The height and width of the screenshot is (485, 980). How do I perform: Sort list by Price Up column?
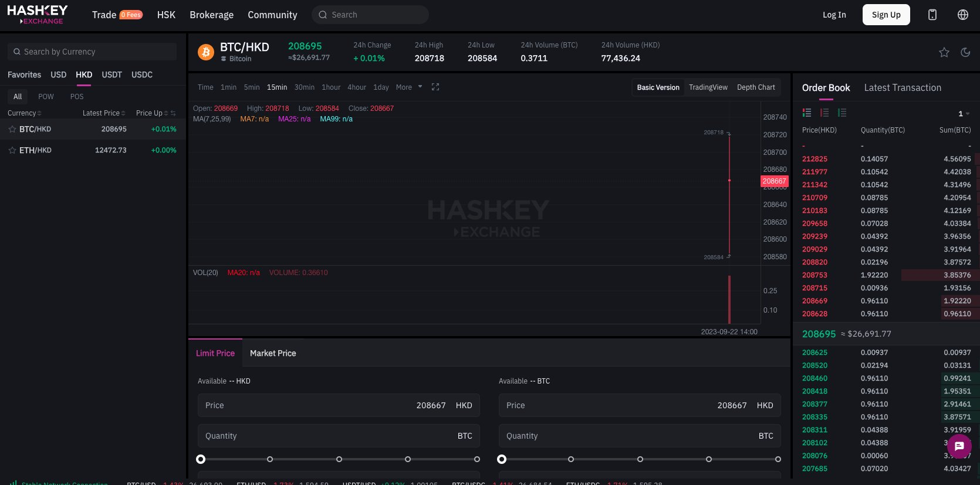point(152,113)
